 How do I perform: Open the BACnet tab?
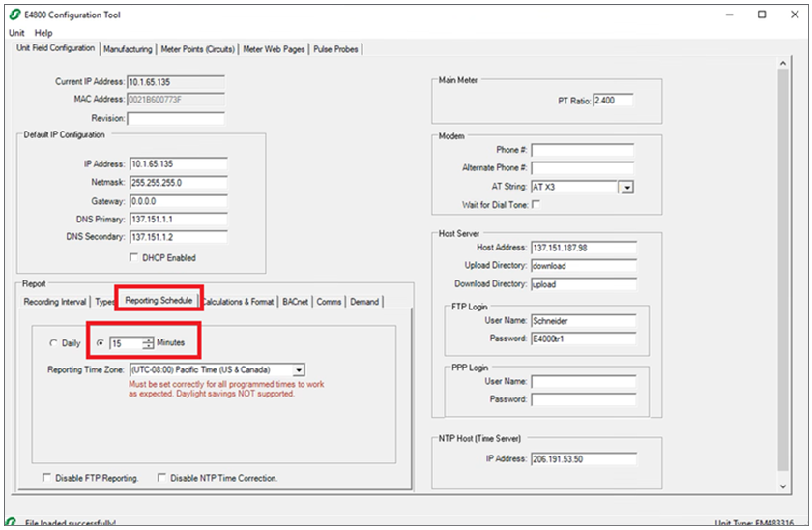point(295,302)
